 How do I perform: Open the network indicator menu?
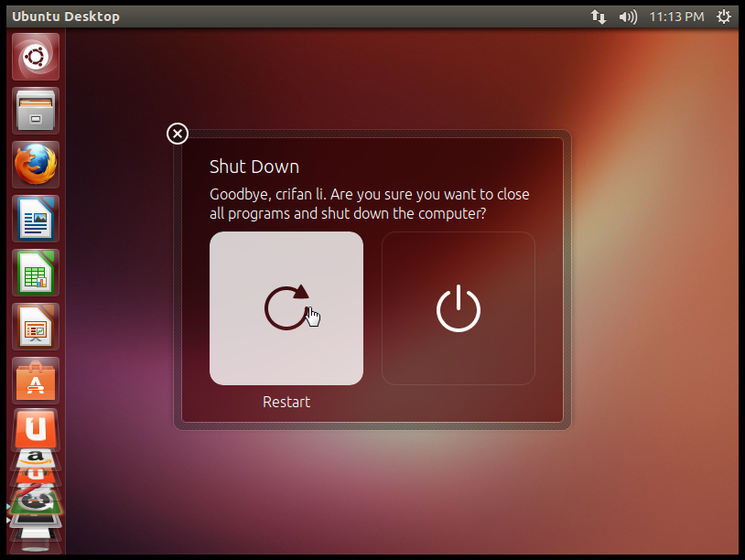point(599,17)
